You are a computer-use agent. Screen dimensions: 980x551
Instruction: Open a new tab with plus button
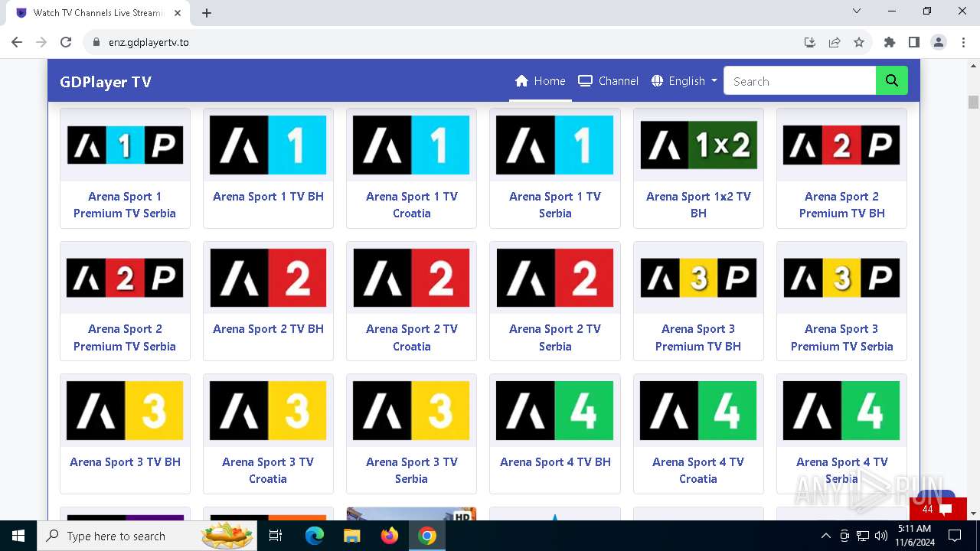pyautogui.click(x=207, y=13)
